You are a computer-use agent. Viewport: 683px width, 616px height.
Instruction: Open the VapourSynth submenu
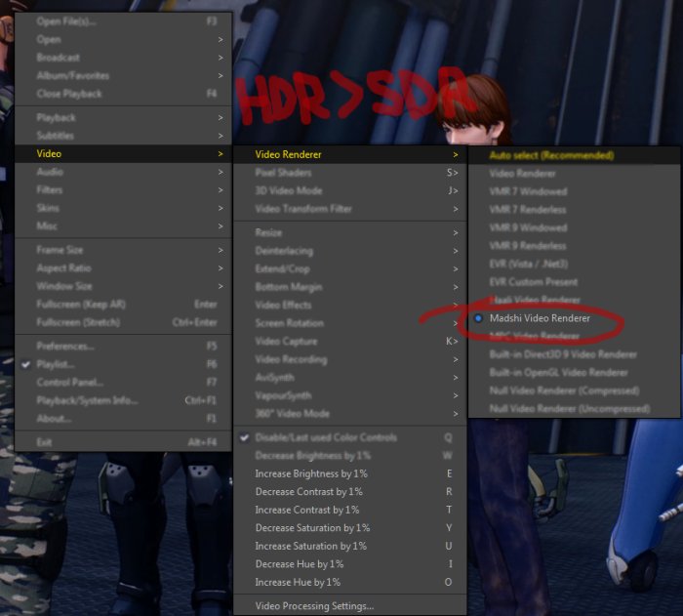coord(350,395)
